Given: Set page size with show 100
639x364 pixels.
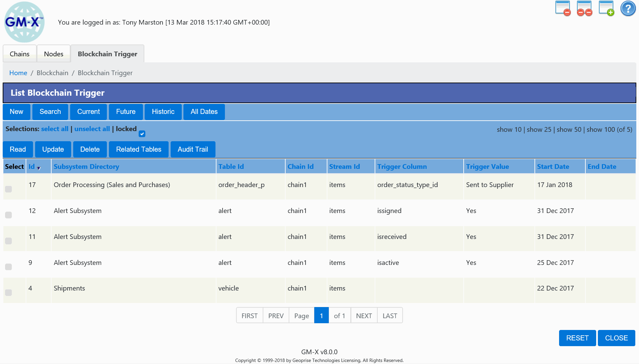Looking at the screenshot, I should coord(601,129).
